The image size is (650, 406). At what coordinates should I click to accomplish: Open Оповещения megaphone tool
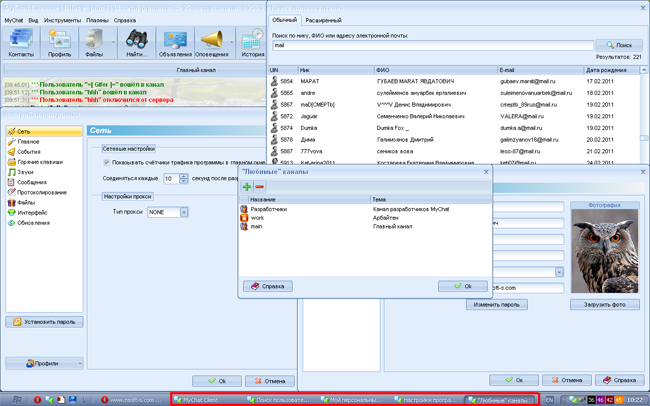[212, 42]
